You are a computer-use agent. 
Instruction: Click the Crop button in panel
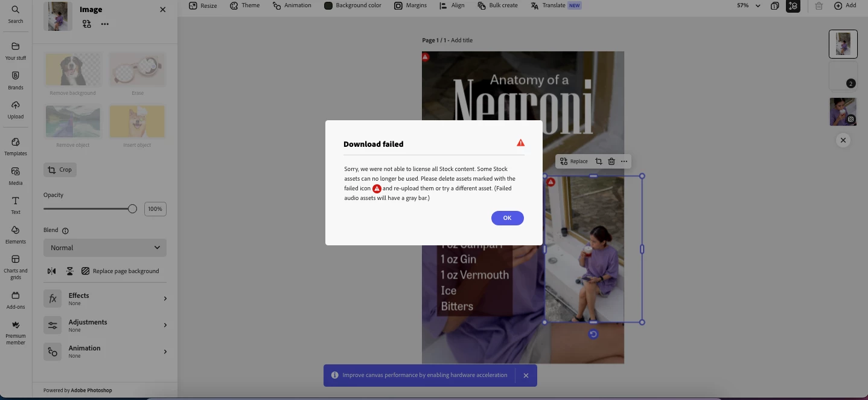coord(60,170)
